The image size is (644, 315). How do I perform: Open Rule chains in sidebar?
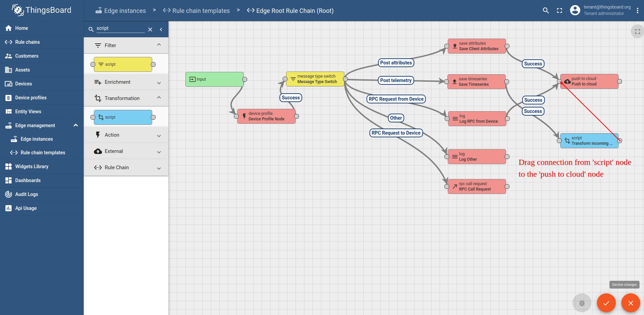42,42
